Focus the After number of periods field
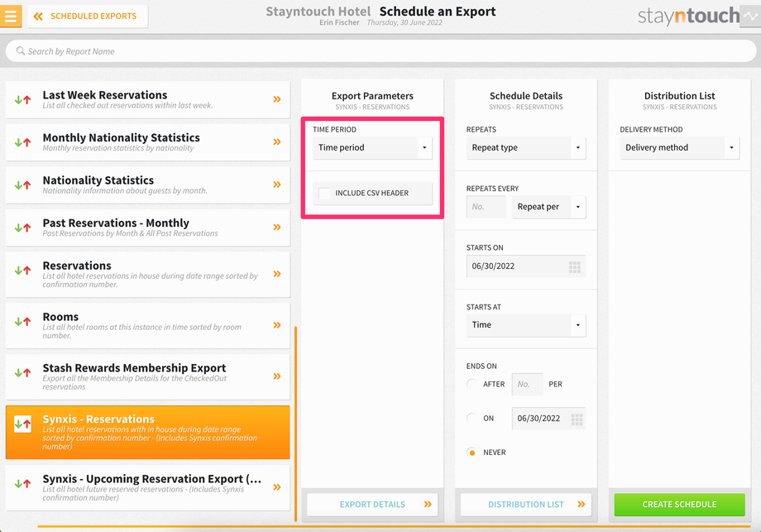Image resolution: width=761 pixels, height=532 pixels. click(527, 385)
